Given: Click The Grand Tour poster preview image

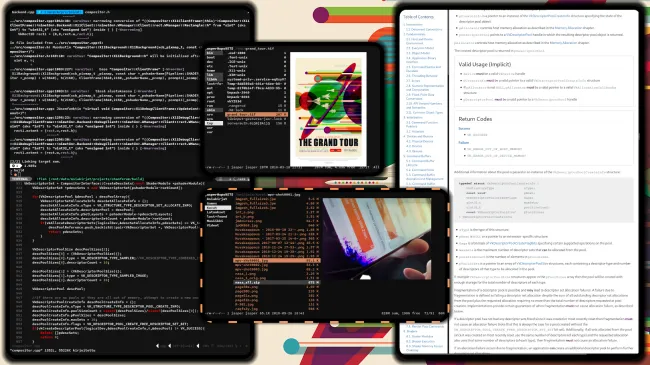Looking at the screenshot, I should (328, 108).
